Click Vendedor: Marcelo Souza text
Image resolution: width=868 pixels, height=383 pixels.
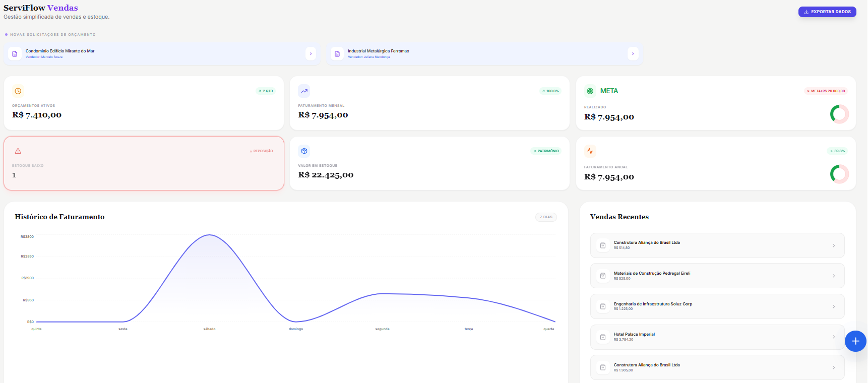pyautogui.click(x=44, y=57)
